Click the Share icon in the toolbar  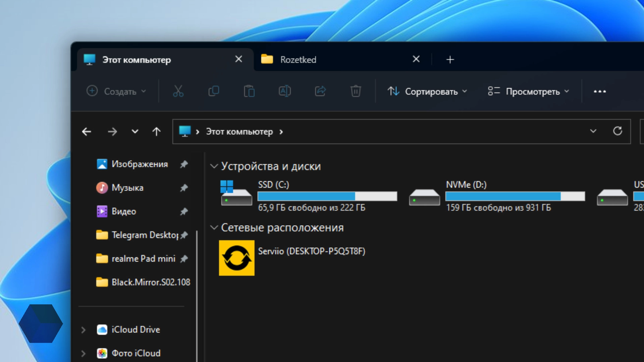click(x=320, y=91)
